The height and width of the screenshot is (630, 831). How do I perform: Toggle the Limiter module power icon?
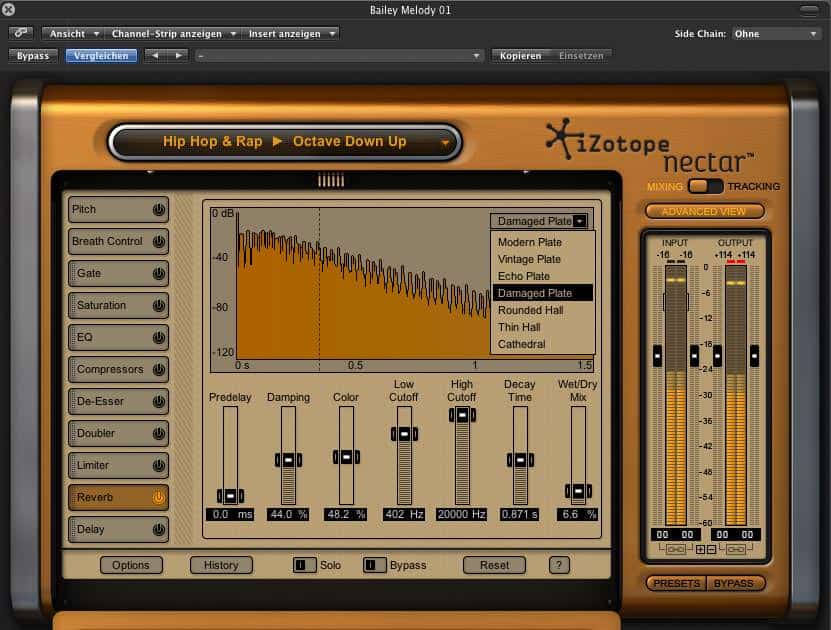(158, 465)
